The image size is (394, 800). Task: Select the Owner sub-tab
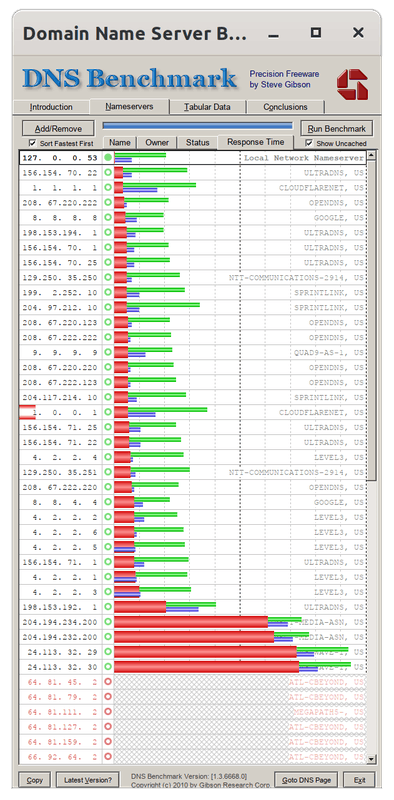pos(157,143)
